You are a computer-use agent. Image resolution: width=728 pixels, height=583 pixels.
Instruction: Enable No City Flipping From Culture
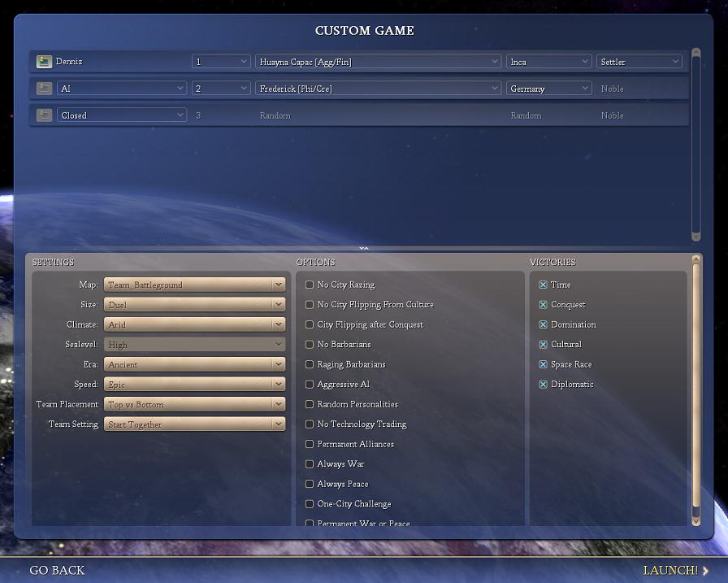coord(310,304)
